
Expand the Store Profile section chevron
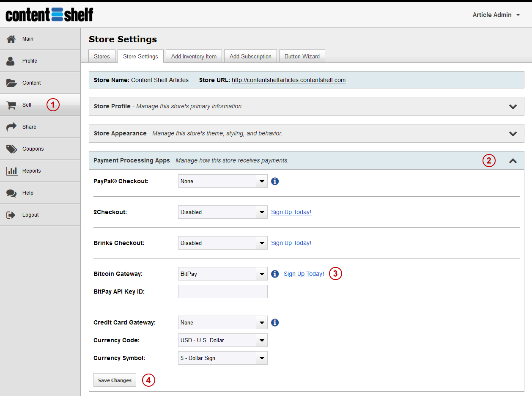click(513, 107)
